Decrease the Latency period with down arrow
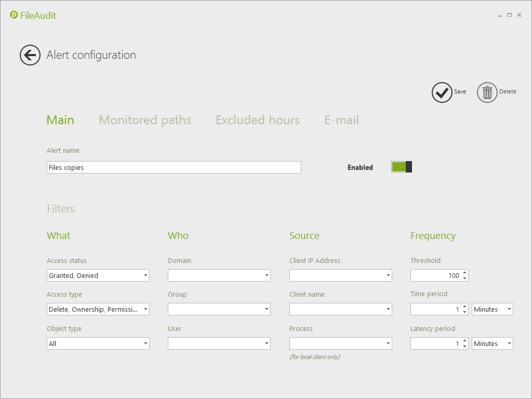This screenshot has width=532, height=399. coord(464,347)
